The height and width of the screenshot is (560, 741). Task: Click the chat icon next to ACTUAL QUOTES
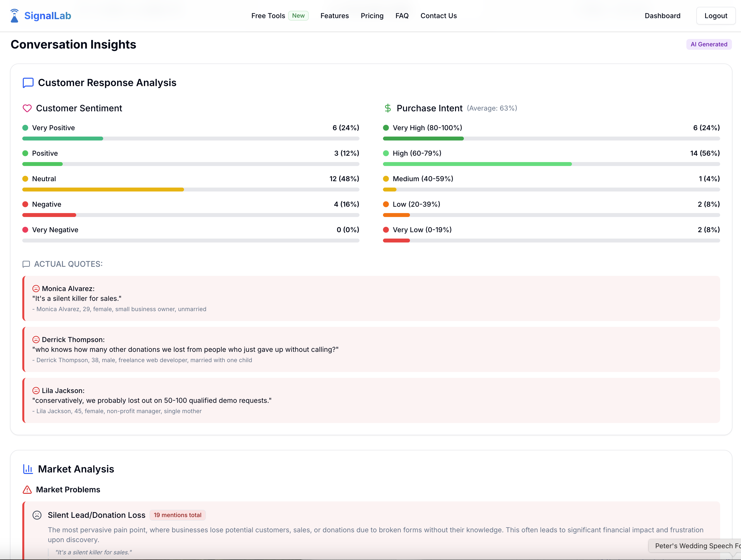[x=26, y=264]
